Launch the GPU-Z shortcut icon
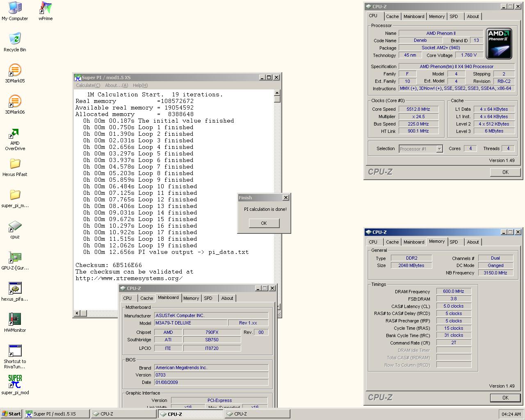 [15, 260]
